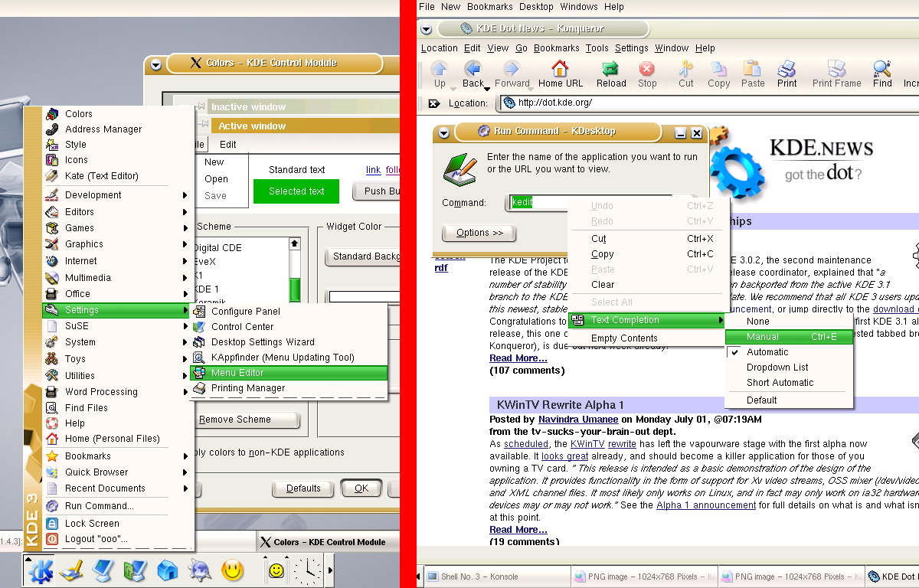The height and width of the screenshot is (588, 919).
Task: Click the Konqueror globe panel icon
Action: [x=200, y=570]
